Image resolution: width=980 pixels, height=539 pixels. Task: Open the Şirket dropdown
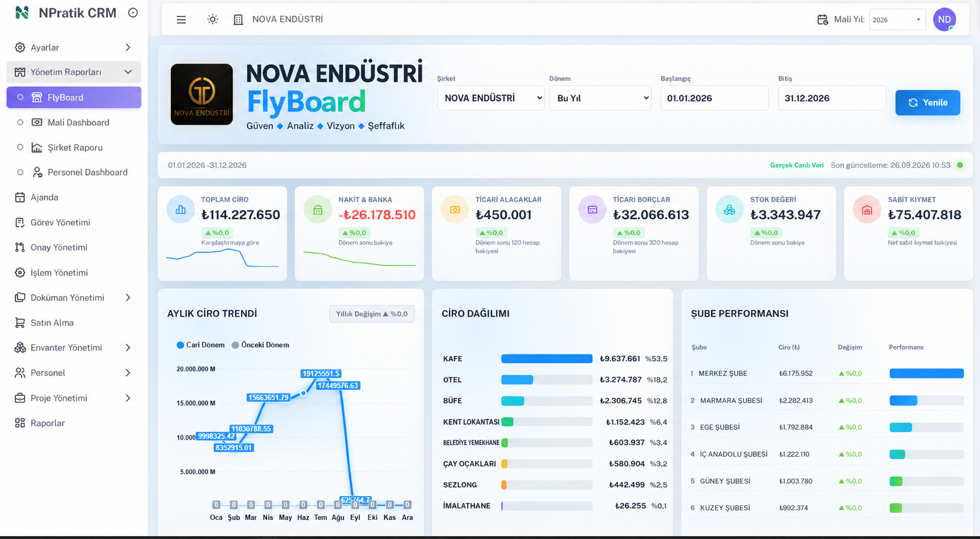click(491, 98)
